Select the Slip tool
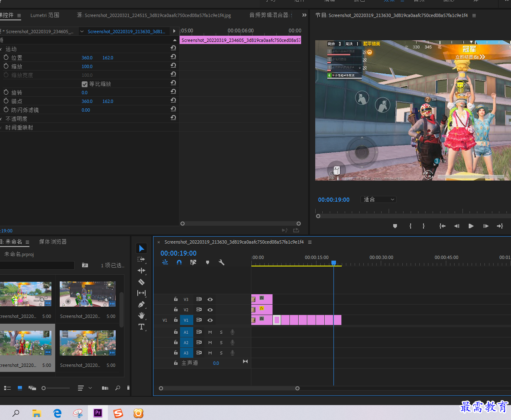The image size is (511, 420). (x=141, y=293)
